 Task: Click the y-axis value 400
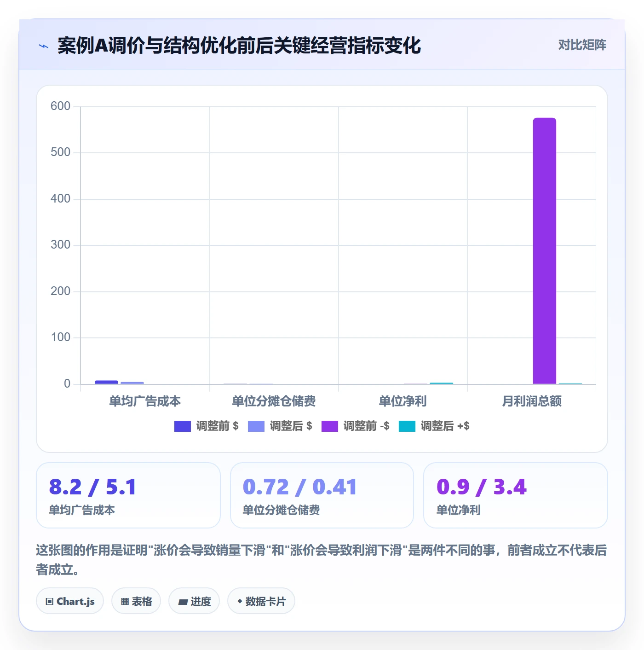[60, 199]
